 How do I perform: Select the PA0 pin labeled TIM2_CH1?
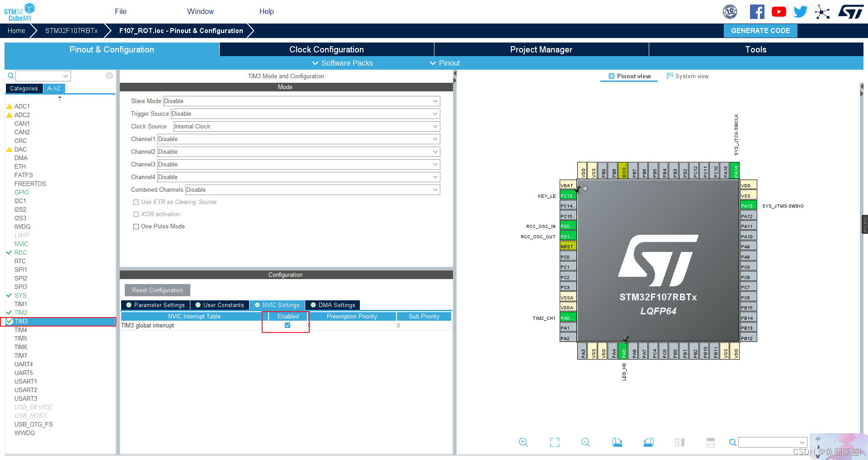tap(568, 318)
